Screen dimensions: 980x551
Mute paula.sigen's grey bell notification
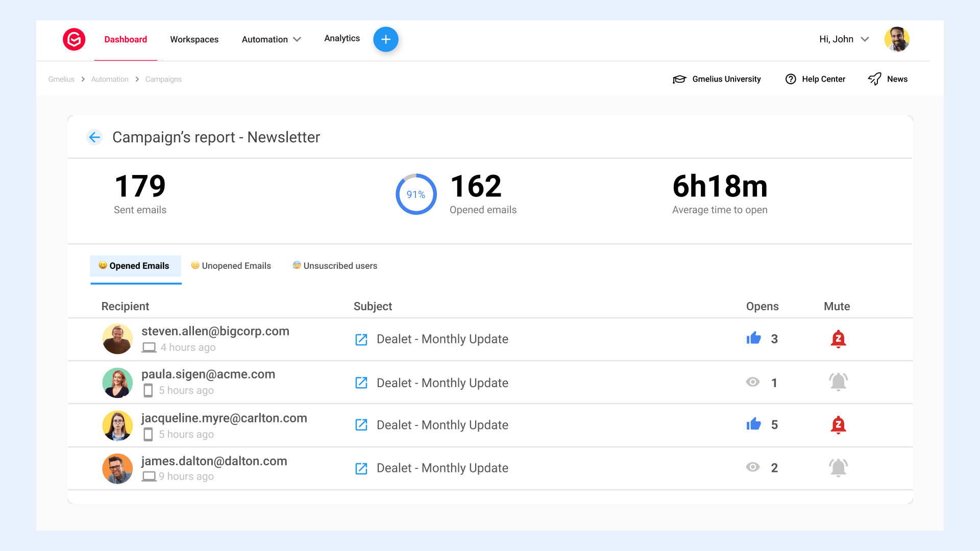838,382
